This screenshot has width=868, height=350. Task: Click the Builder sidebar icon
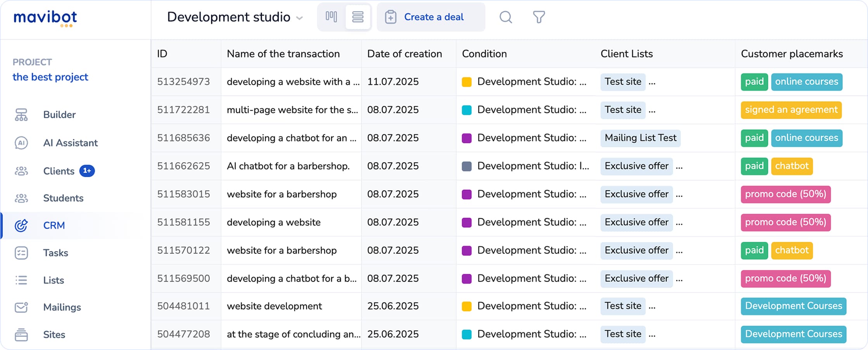(21, 115)
